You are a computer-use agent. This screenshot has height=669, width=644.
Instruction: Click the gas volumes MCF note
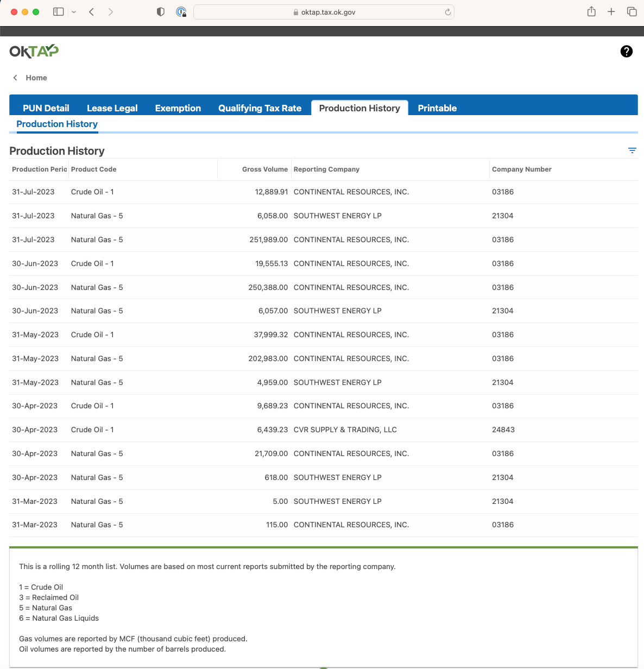(x=133, y=639)
